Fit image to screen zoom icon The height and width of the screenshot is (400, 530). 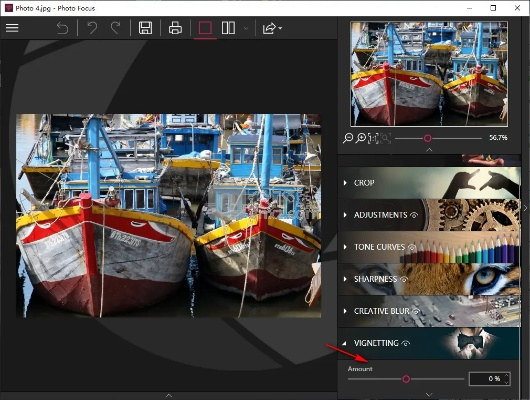pyautogui.click(x=385, y=138)
